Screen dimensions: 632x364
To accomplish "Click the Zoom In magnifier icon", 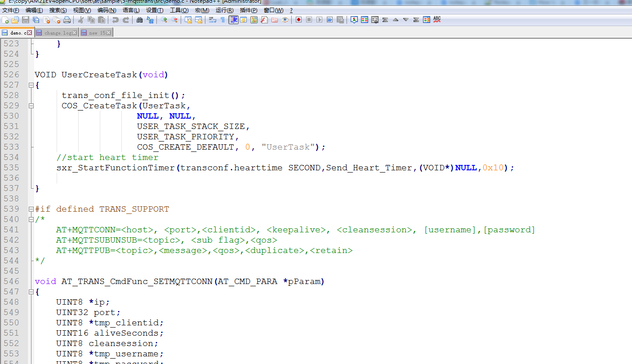I will click(x=164, y=20).
